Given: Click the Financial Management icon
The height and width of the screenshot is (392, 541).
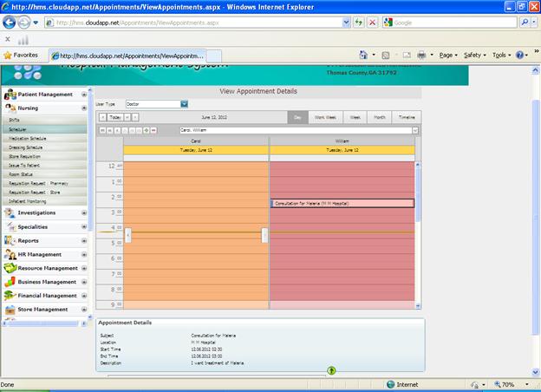Looking at the screenshot, I should tap(10, 296).
